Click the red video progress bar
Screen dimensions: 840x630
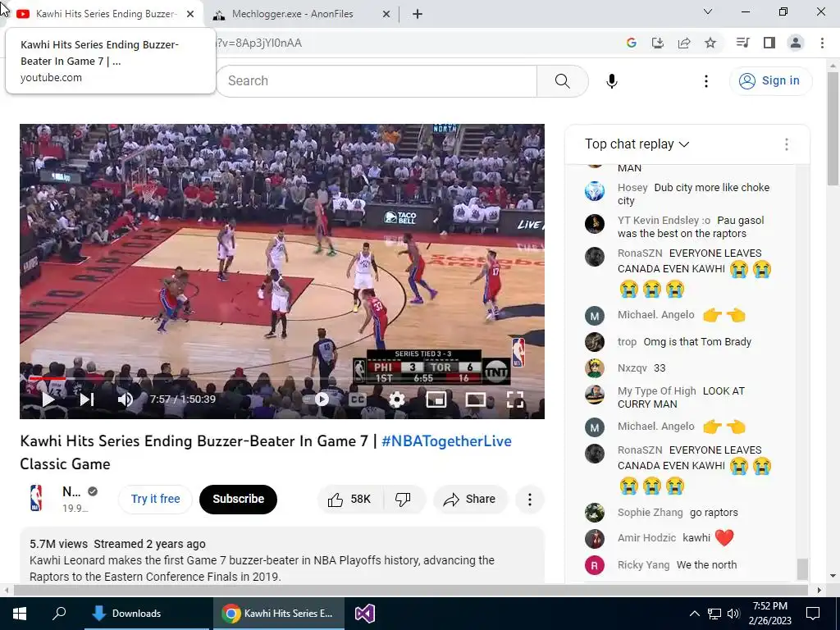[x=47, y=378]
